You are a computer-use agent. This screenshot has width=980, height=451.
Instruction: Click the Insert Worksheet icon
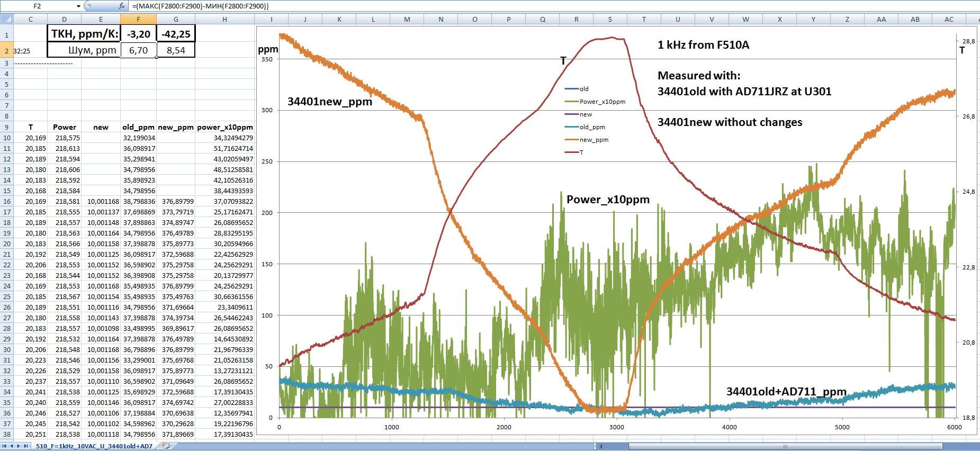coord(166,446)
